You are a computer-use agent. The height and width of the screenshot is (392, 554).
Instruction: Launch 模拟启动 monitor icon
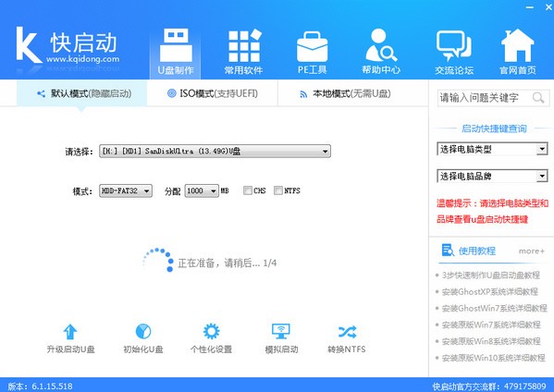(x=281, y=332)
